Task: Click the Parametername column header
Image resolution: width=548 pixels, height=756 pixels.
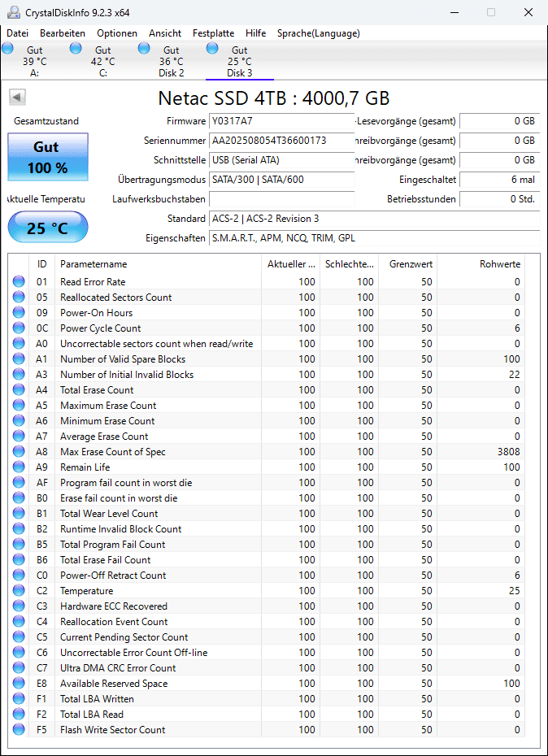Action: coord(159,264)
